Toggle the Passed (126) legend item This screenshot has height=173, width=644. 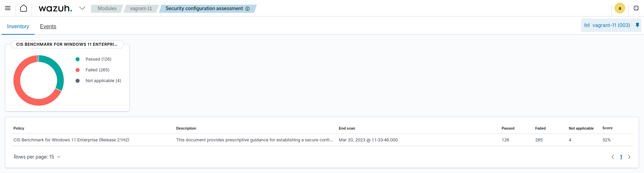[x=94, y=59]
